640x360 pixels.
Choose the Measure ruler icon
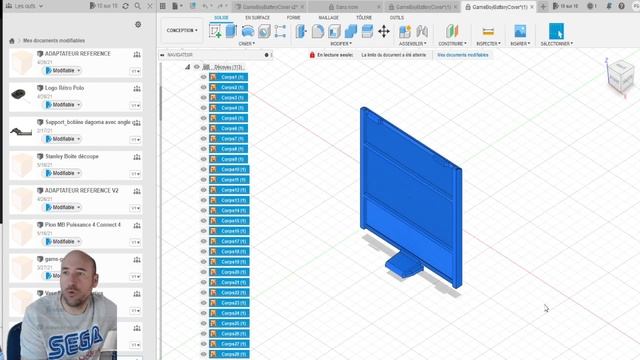(x=488, y=31)
